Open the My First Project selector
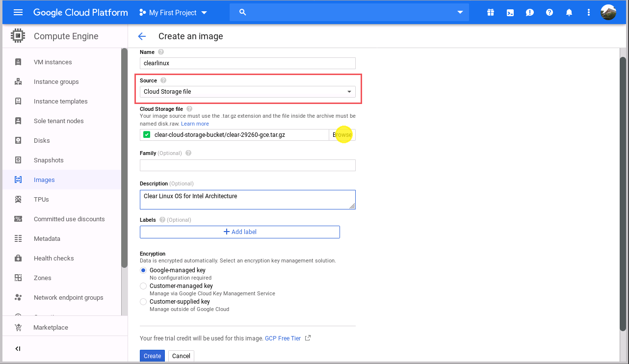Image resolution: width=629 pixels, height=364 pixels. [173, 13]
